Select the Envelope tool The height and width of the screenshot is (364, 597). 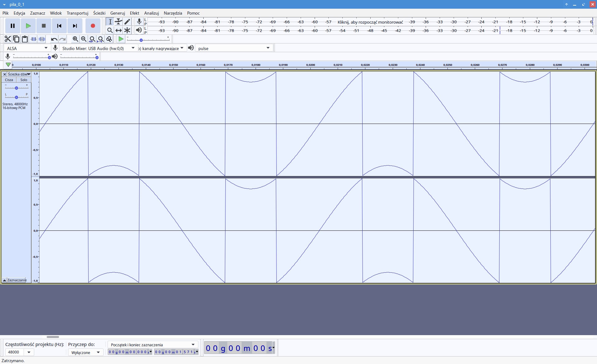(x=118, y=22)
